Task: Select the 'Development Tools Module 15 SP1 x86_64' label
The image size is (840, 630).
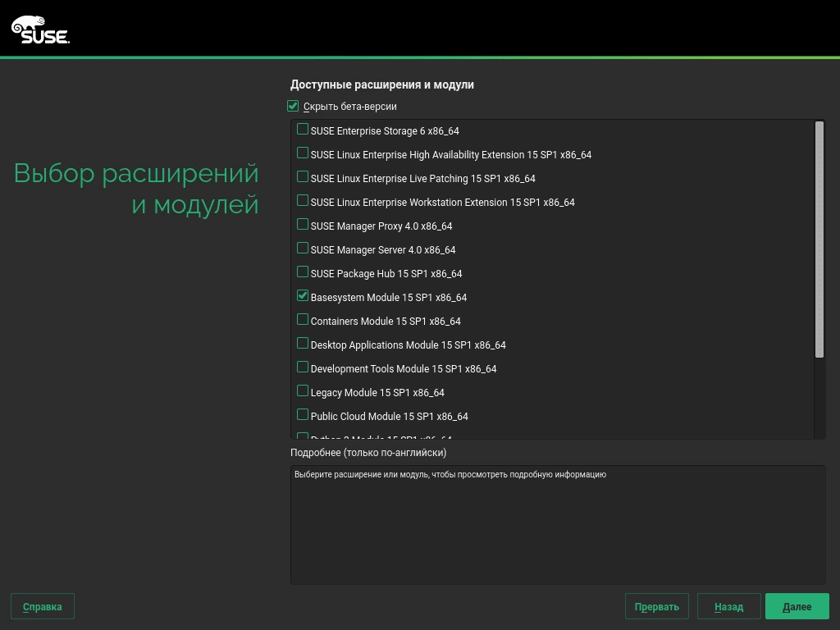Action: pos(404,369)
